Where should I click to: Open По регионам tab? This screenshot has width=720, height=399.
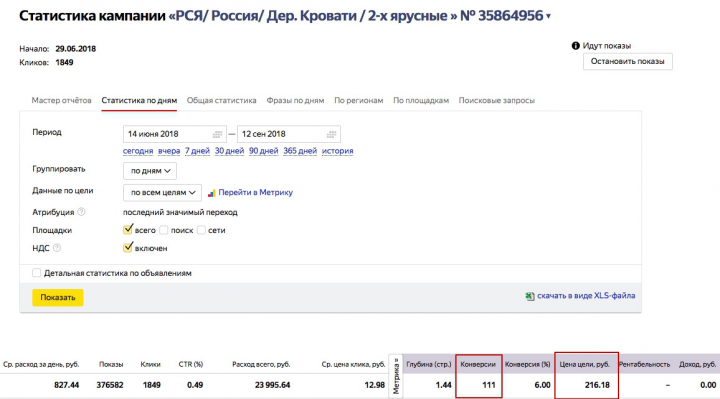coord(359,100)
